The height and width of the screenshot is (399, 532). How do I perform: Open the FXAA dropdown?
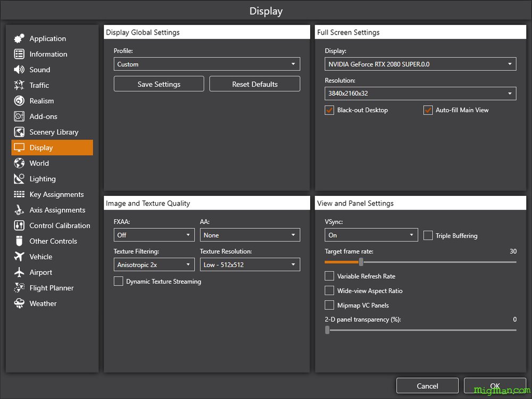154,235
